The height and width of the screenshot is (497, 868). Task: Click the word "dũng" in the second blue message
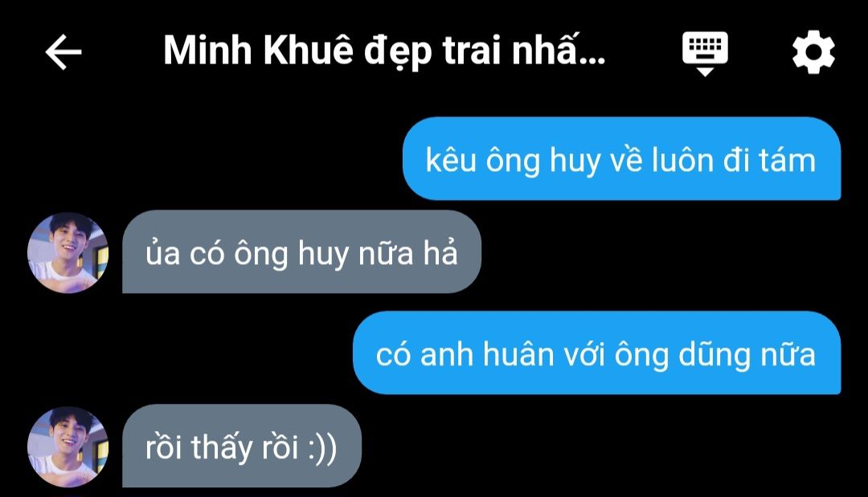[x=714, y=354]
